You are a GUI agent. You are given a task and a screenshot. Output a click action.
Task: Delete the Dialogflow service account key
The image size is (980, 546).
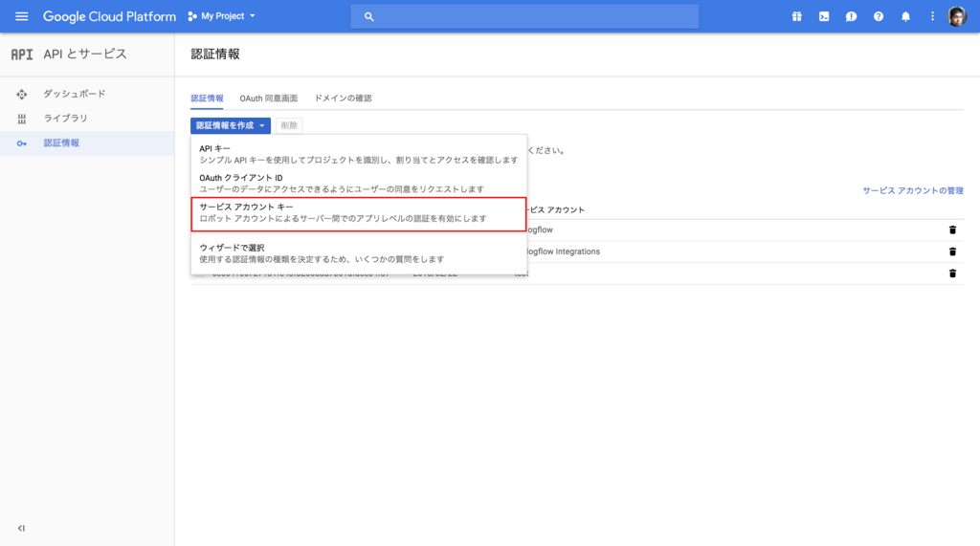click(x=952, y=229)
